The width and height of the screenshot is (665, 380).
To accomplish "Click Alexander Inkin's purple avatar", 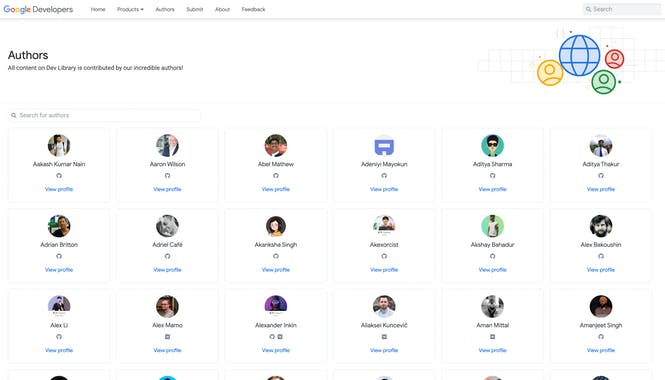I will click(276, 307).
